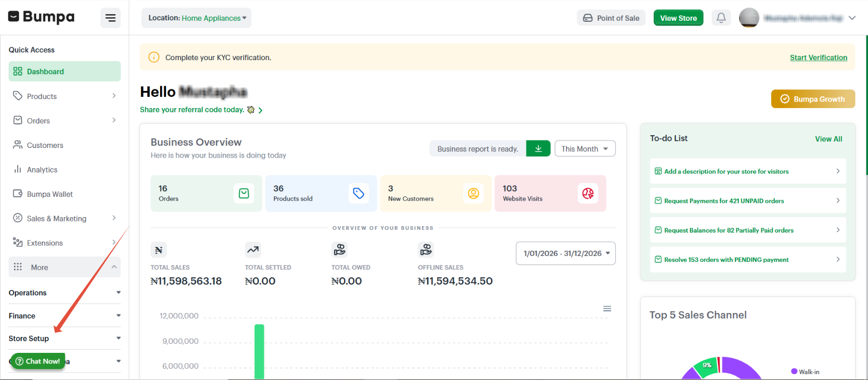Click the Orders bag icon in sidebar
868x380 pixels.
[18, 120]
